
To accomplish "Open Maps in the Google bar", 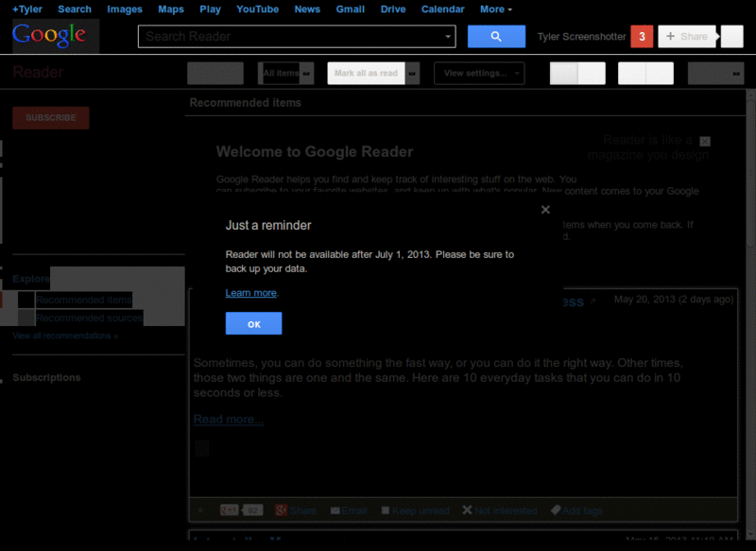I will [x=171, y=9].
